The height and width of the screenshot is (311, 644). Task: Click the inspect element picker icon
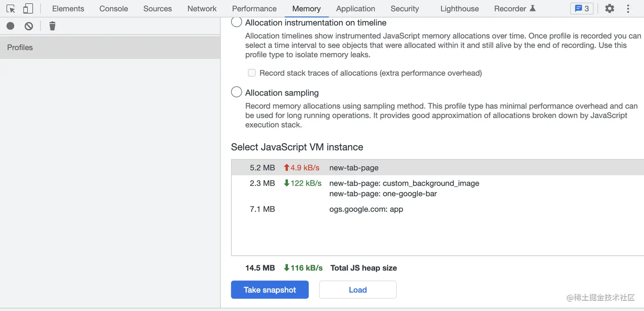(11, 9)
